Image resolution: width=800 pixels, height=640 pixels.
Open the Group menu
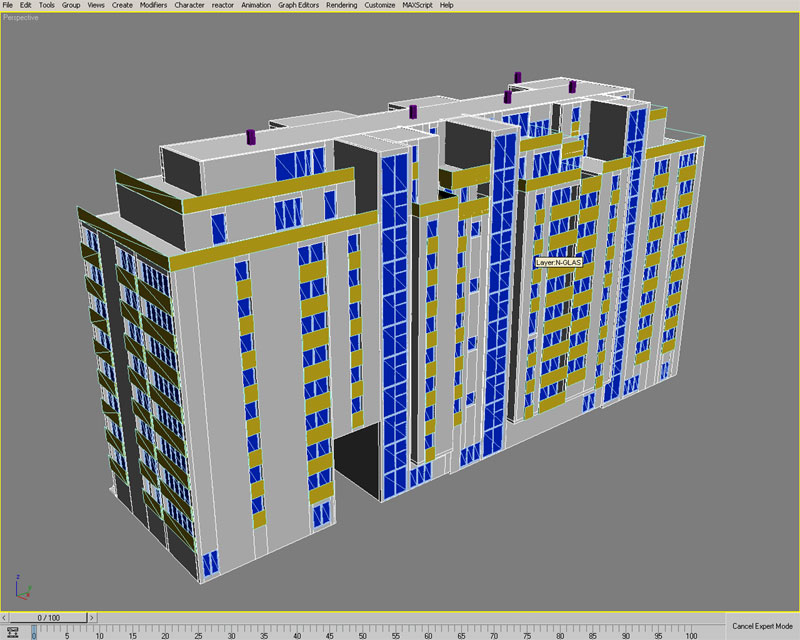(71, 5)
